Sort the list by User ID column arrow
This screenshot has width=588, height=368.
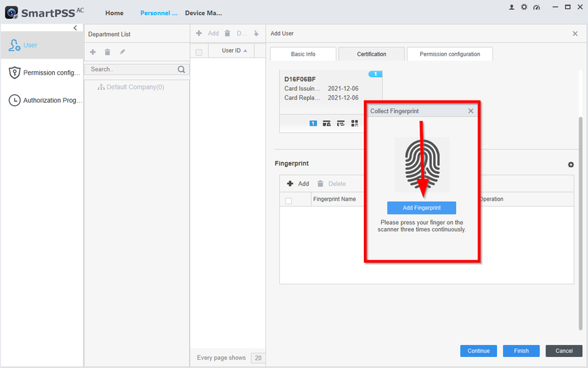tap(246, 51)
